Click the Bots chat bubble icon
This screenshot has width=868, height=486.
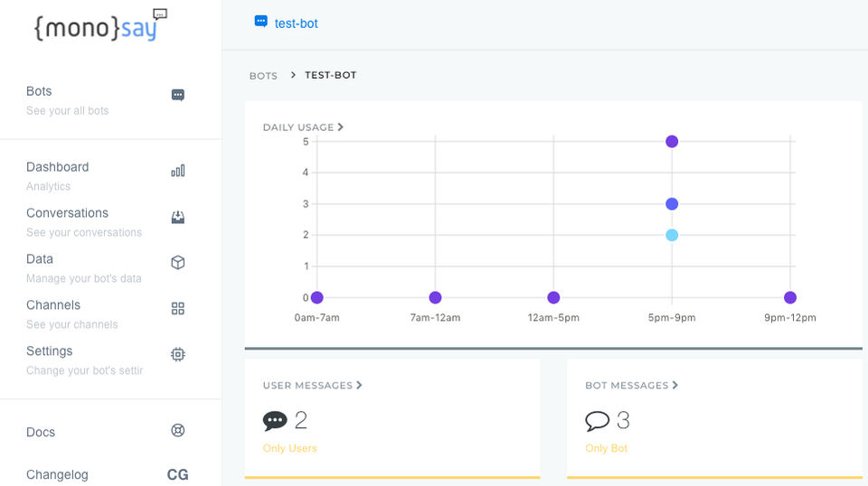tap(178, 95)
